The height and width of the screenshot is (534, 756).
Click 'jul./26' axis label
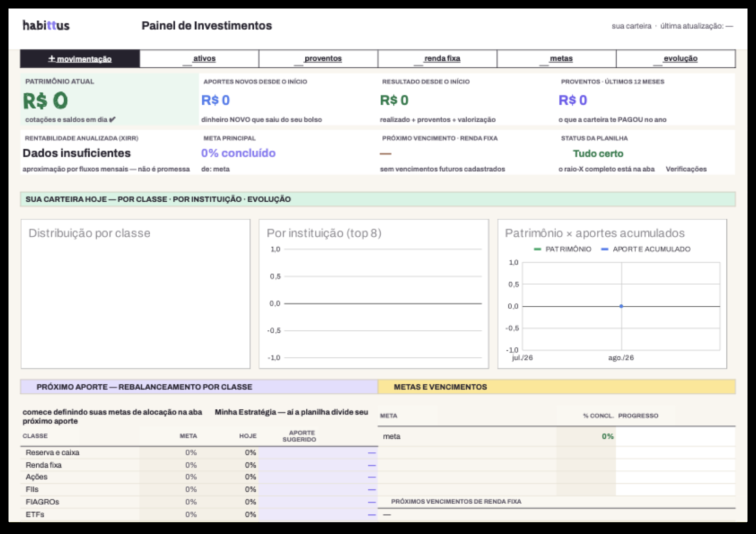click(522, 358)
